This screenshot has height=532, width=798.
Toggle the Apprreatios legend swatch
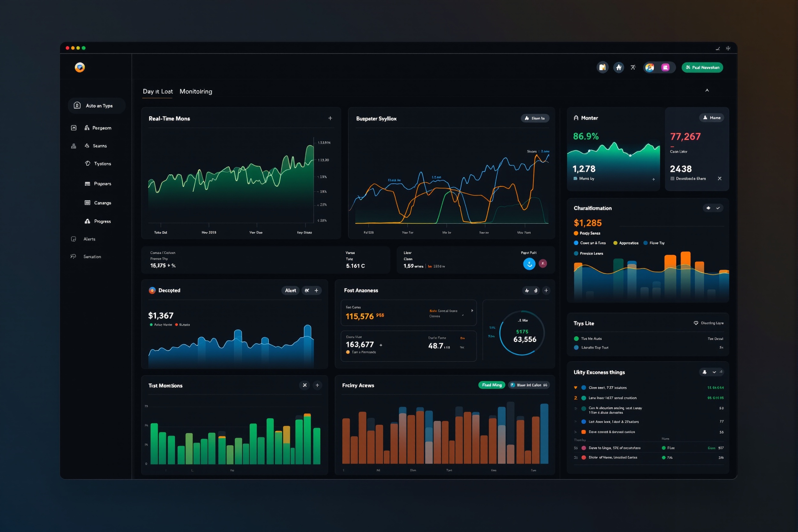pos(615,243)
